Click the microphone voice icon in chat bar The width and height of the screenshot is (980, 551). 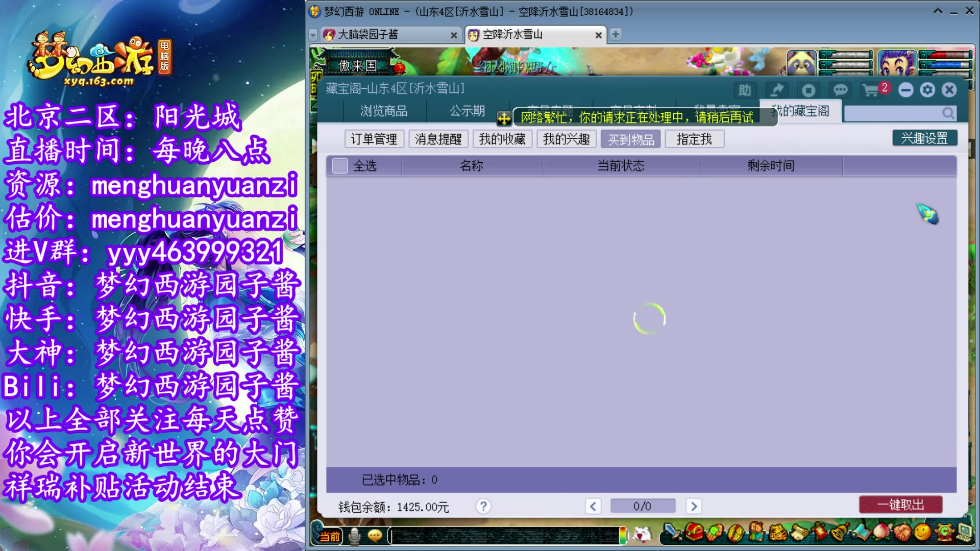[x=354, y=536]
